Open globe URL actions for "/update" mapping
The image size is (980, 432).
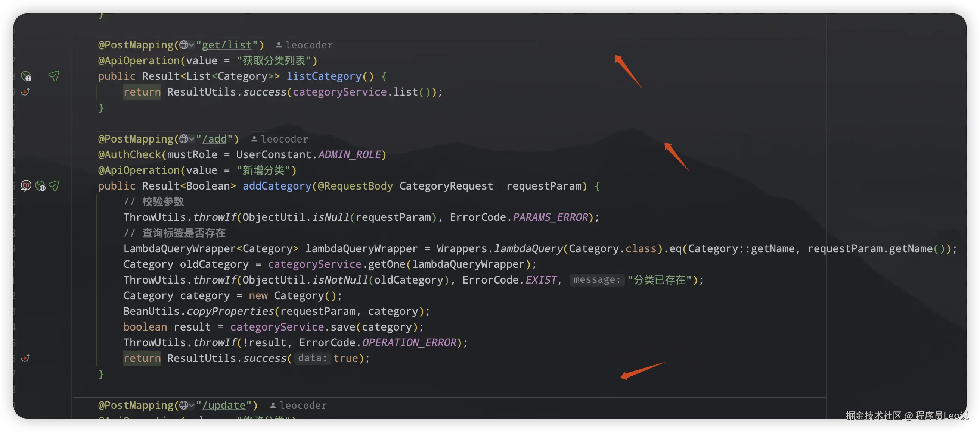(x=186, y=405)
